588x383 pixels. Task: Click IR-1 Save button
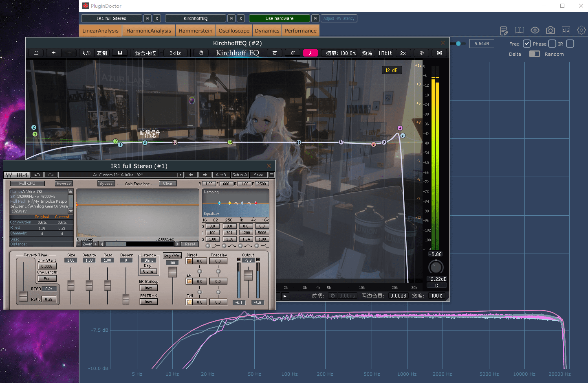[258, 175]
